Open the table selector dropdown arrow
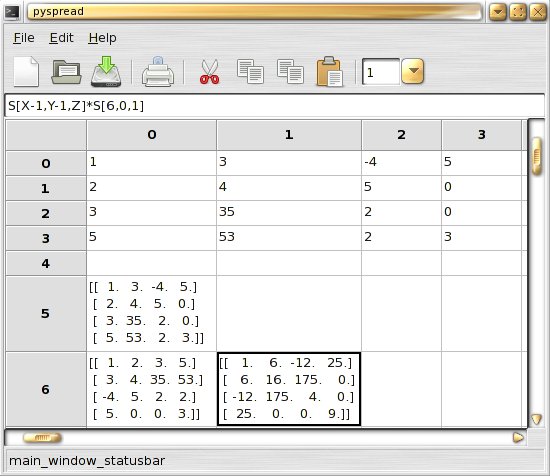 (x=413, y=72)
